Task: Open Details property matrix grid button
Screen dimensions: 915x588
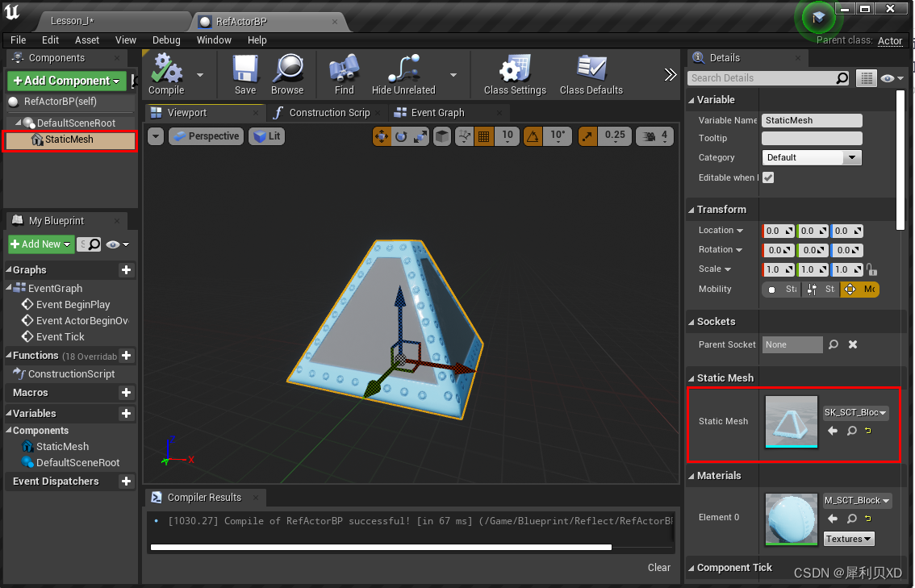Action: point(866,78)
